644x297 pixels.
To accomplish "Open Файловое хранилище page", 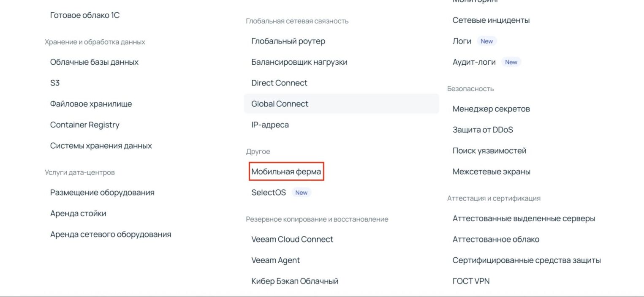I will (x=91, y=104).
